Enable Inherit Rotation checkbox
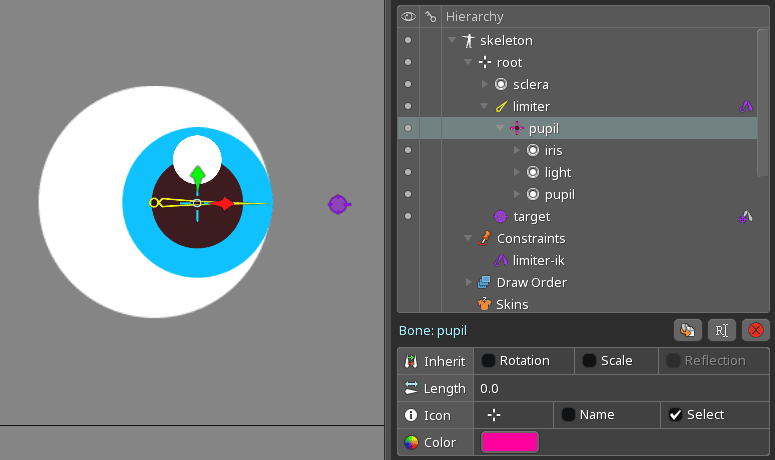This screenshot has width=775, height=460. 489,361
